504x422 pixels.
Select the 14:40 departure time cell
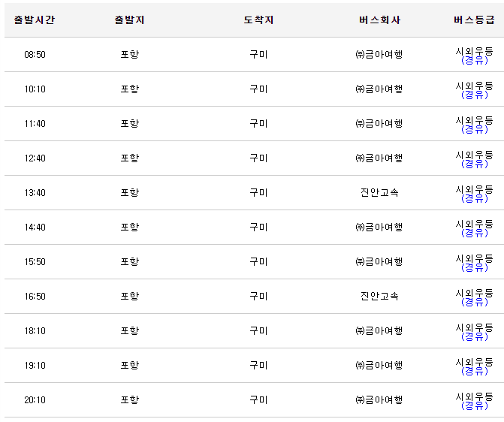point(35,227)
